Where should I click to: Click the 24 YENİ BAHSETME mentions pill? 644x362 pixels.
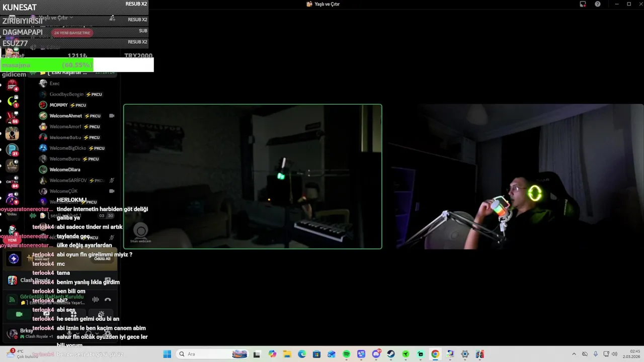tap(72, 33)
